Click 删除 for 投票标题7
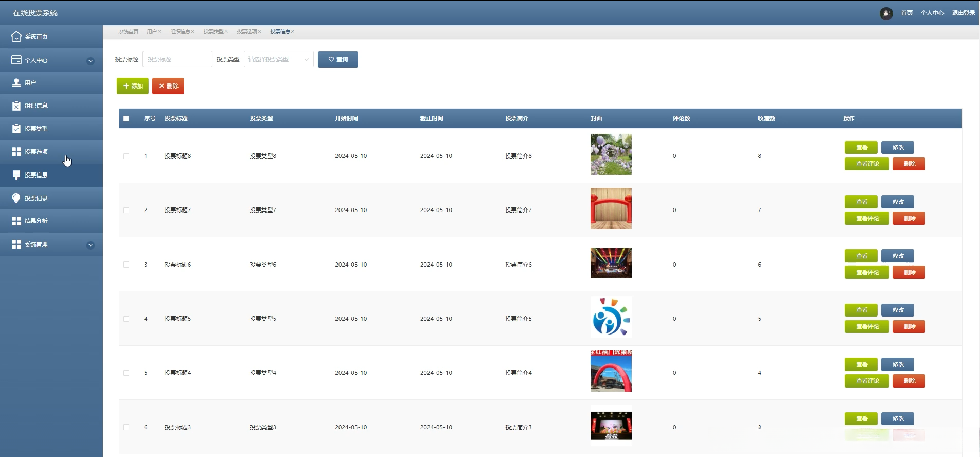Image resolution: width=980 pixels, height=457 pixels. [x=909, y=218]
